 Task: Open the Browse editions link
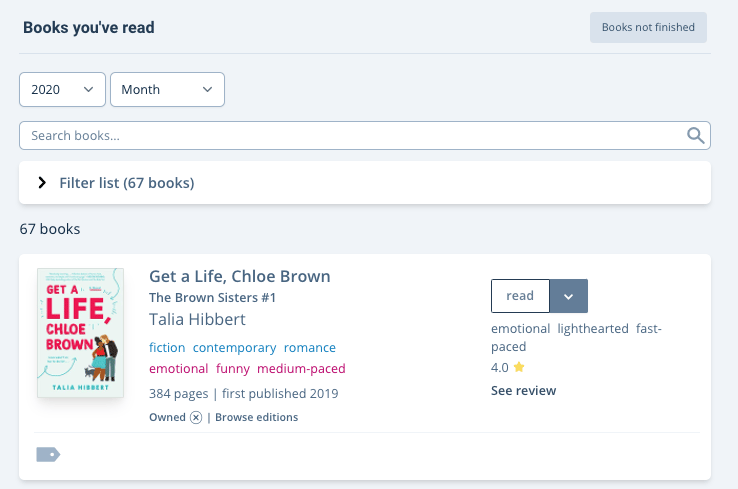(x=257, y=417)
